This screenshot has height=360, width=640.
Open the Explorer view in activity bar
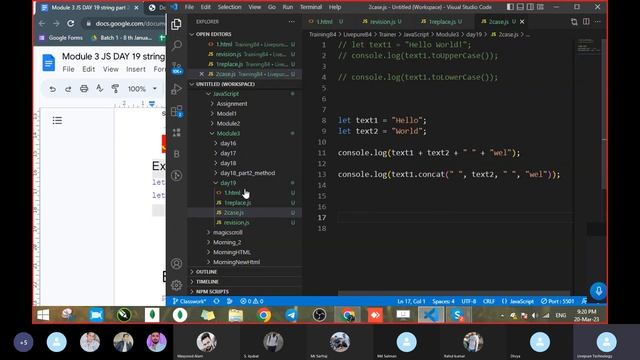[176, 24]
